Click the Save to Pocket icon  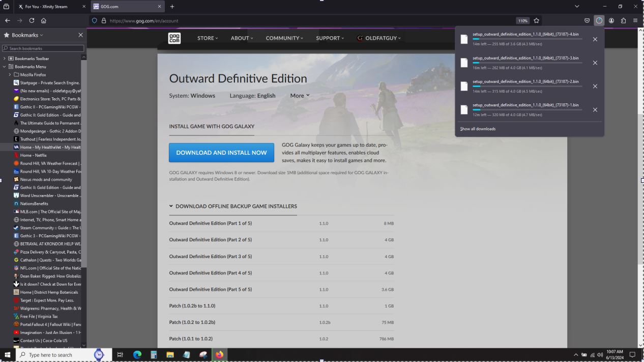(x=587, y=21)
